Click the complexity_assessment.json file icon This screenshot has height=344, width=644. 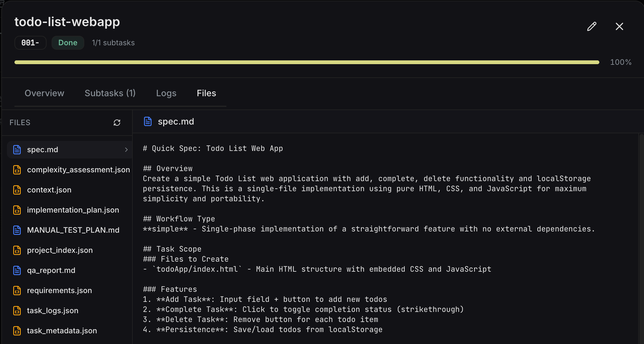click(17, 170)
